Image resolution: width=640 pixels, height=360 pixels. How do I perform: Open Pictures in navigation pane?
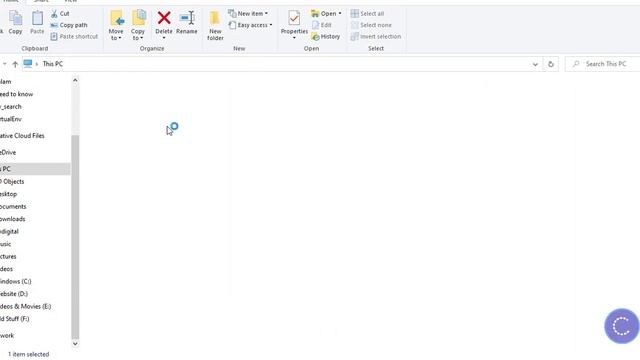(8, 256)
